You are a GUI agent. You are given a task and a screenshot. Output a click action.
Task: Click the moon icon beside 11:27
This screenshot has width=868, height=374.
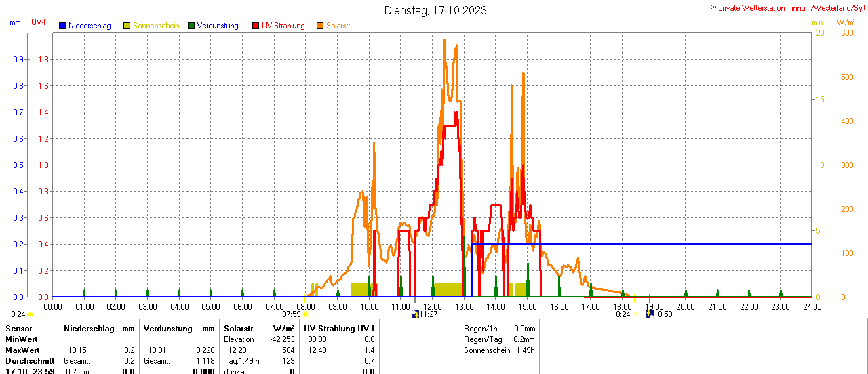point(415,314)
